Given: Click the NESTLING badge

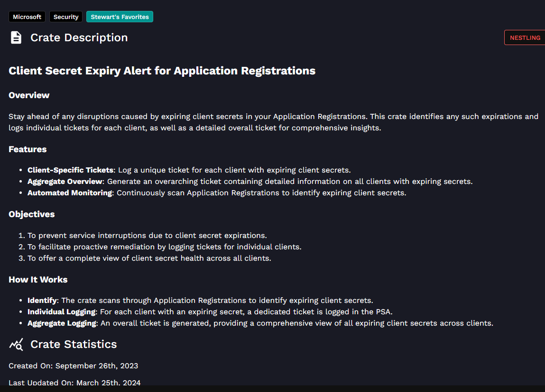Looking at the screenshot, I should click(x=525, y=37).
